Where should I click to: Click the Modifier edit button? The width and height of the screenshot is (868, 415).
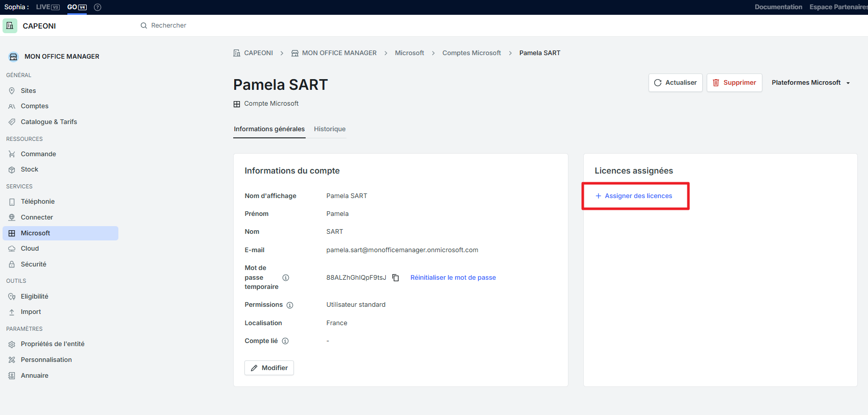tap(269, 368)
